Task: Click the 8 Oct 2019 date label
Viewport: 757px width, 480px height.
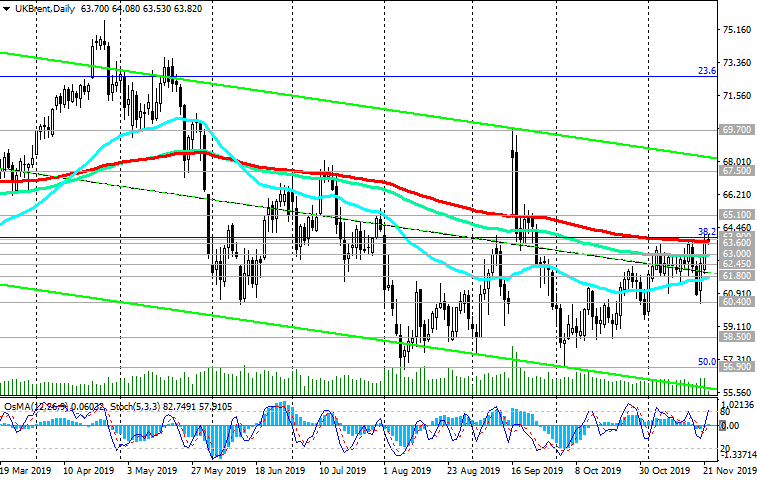Action: (x=597, y=470)
